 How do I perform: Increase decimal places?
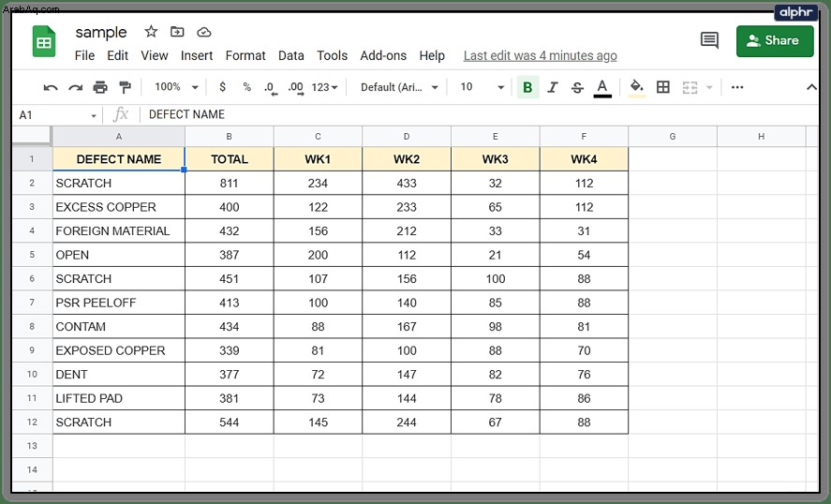click(296, 88)
